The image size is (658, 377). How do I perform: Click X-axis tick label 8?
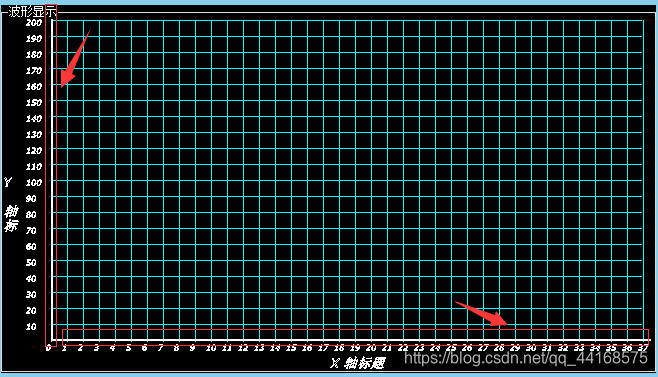(x=177, y=348)
